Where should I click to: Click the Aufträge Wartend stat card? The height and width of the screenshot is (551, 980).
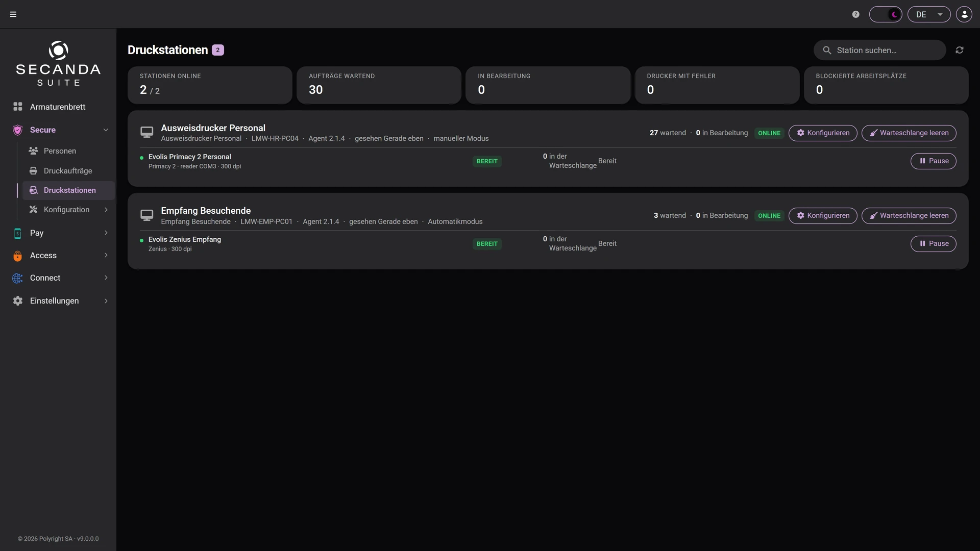(x=379, y=85)
